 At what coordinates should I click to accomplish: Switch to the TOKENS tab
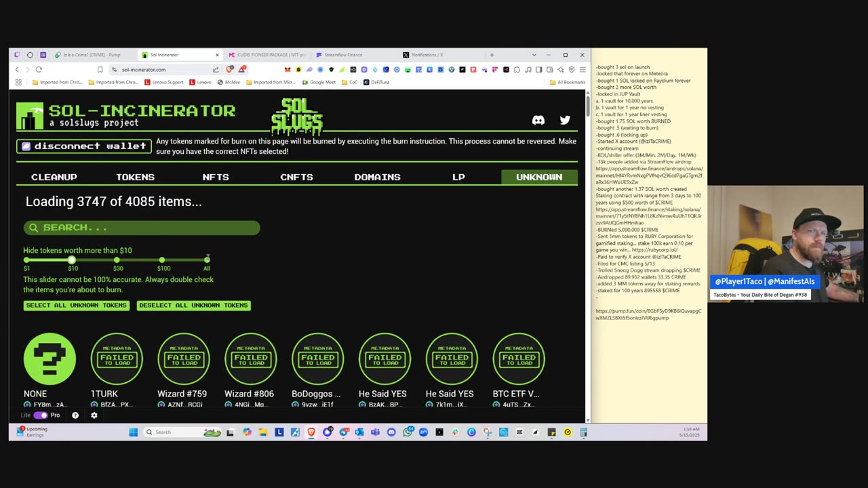[x=135, y=177]
